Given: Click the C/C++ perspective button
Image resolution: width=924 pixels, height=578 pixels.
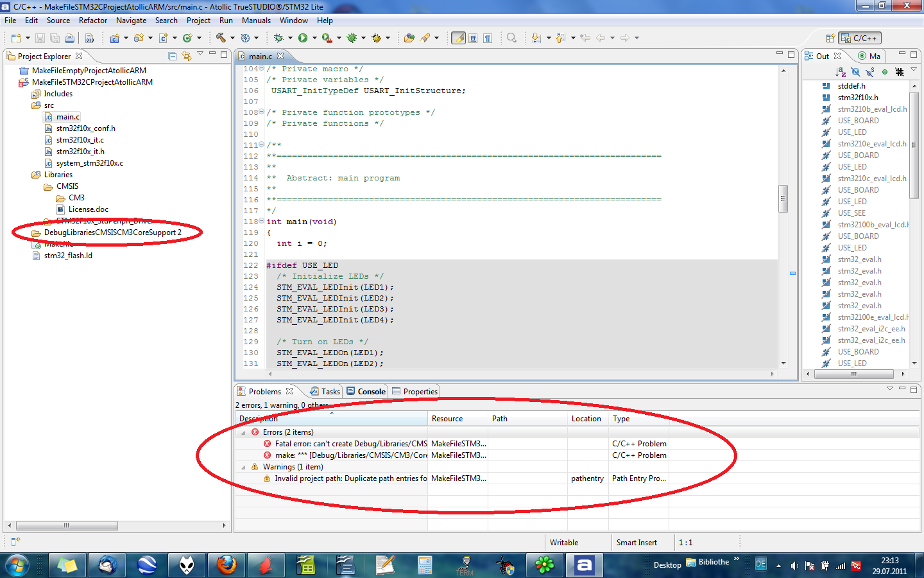Looking at the screenshot, I should coord(860,38).
